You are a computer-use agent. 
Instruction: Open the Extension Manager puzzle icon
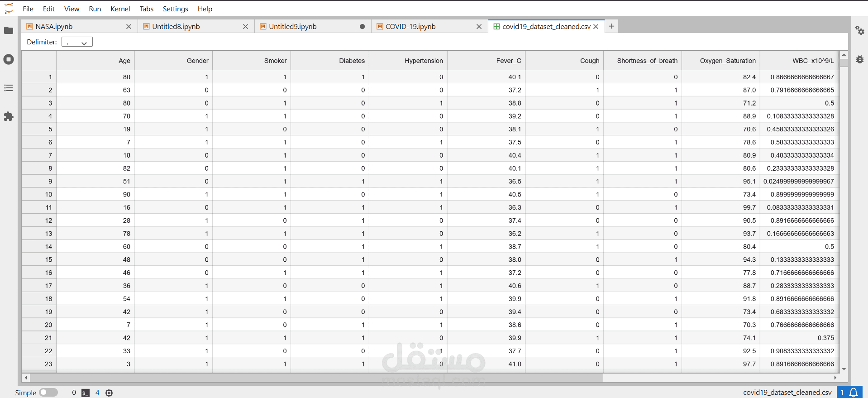[9, 116]
